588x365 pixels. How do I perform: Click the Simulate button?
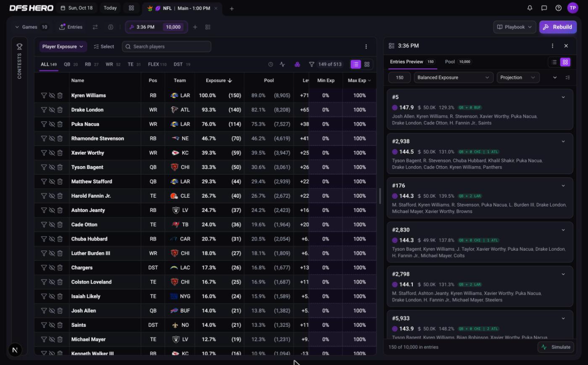click(x=556, y=347)
